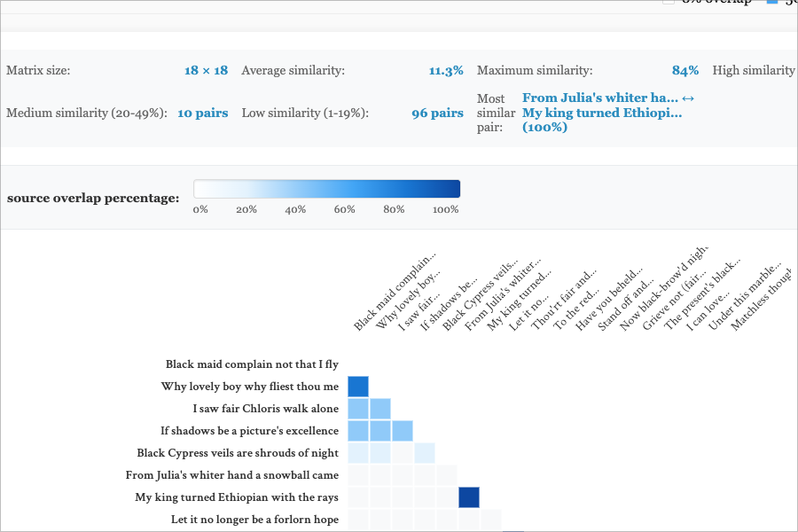Click the white 0% overlap legend swatch
Image resolution: width=798 pixels, height=532 pixels.
671,2
